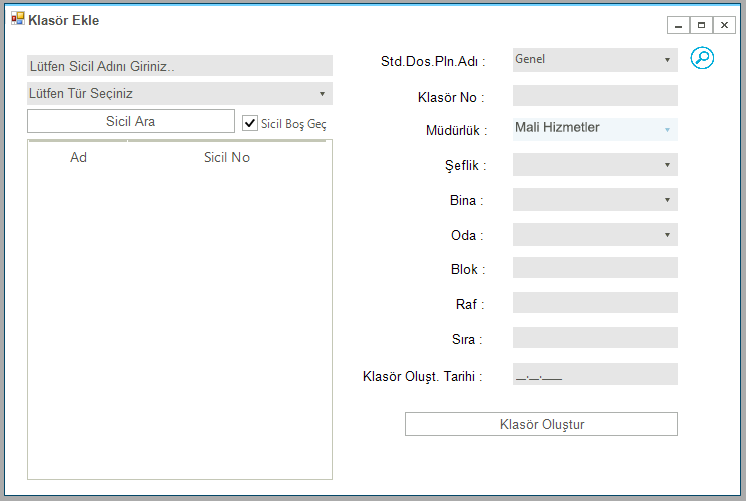Click the Raf text field
Viewport: 746px width, 501px height.
pyautogui.click(x=595, y=303)
